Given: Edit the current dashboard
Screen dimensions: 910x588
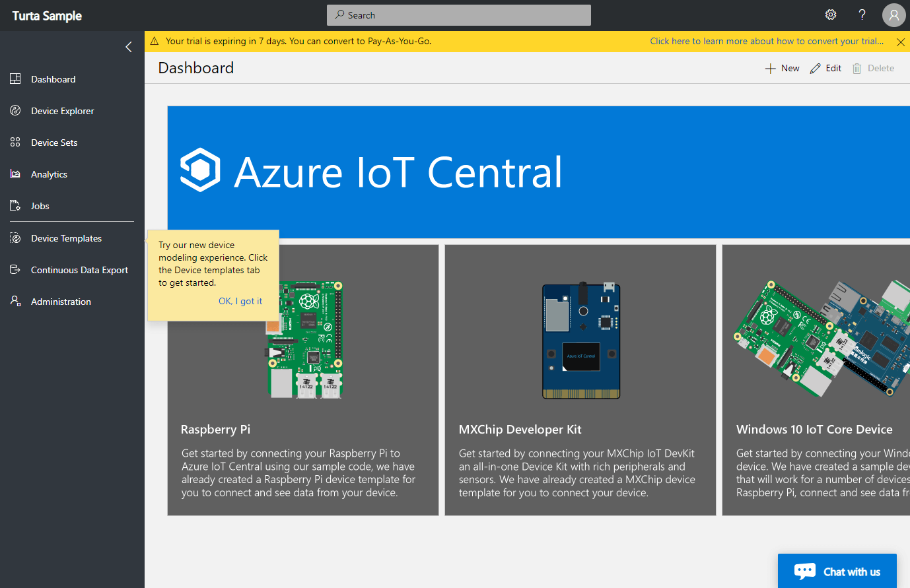Looking at the screenshot, I should coord(833,68).
